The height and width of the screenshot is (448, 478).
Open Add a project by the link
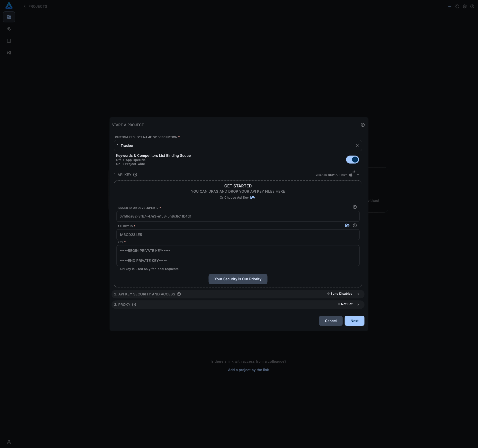(248, 370)
